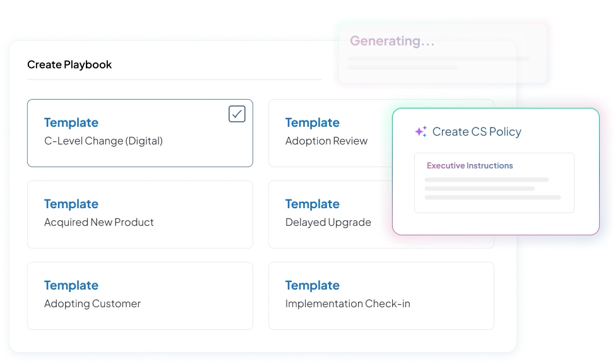Click the progress bar under Generating

438,59
